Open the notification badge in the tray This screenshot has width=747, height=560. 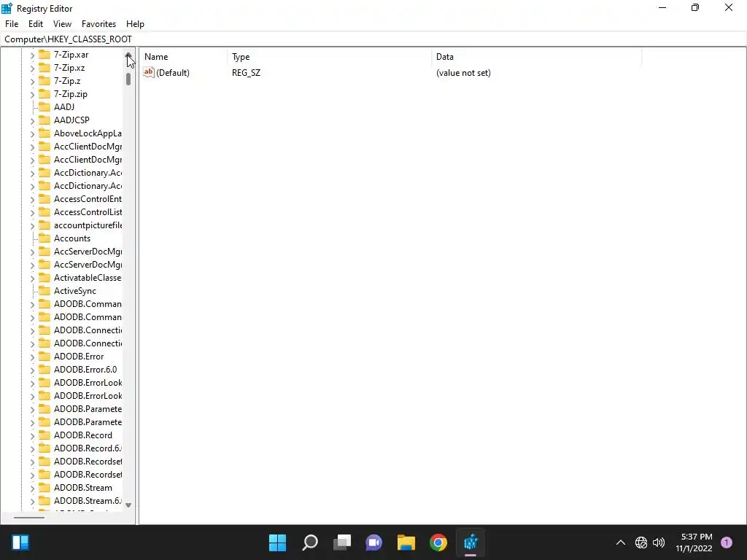click(x=727, y=542)
